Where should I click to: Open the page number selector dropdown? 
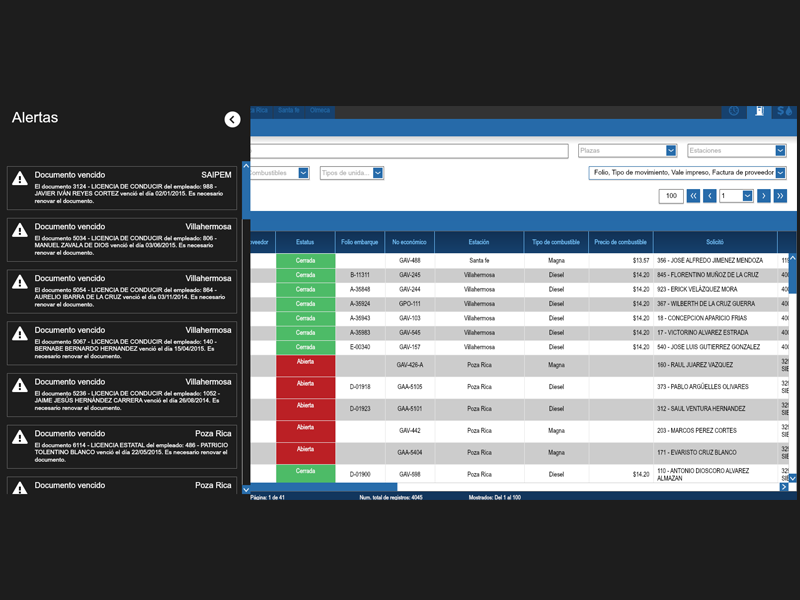(x=747, y=196)
